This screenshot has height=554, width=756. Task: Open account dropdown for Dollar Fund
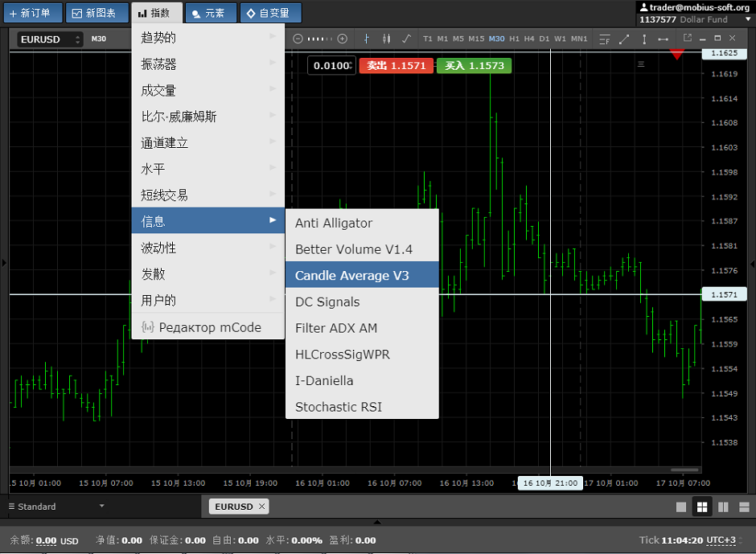pyautogui.click(x=748, y=19)
